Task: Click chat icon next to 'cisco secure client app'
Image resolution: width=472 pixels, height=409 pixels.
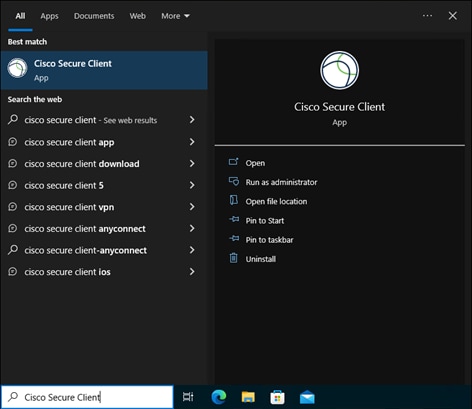Action: pyautogui.click(x=13, y=142)
